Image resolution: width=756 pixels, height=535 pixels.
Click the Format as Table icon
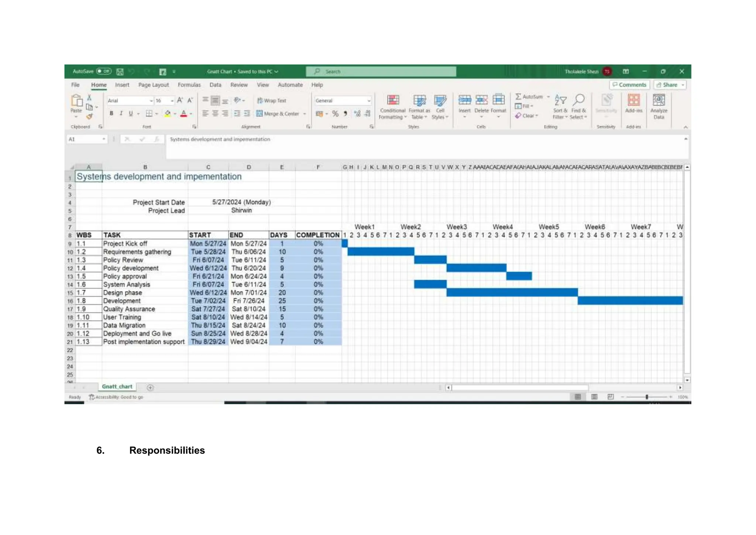(x=419, y=100)
